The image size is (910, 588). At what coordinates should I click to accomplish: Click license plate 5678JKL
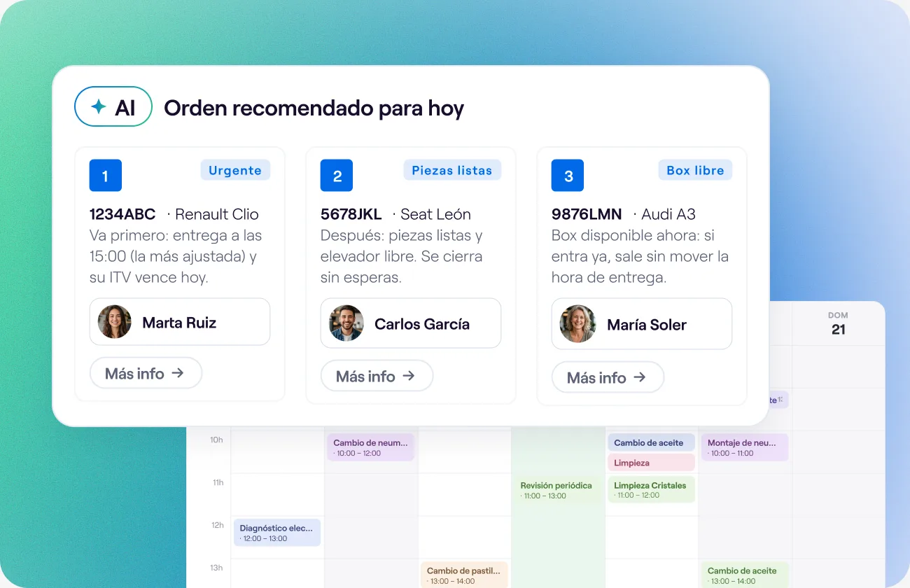pyautogui.click(x=351, y=214)
